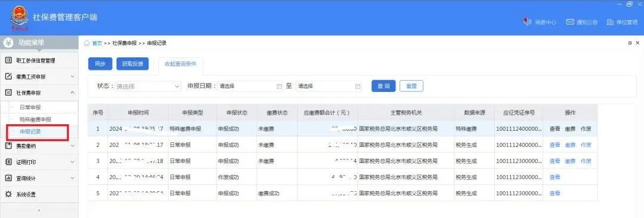Screen dimensions: 644x218
Task: Click the 证明打印 print icon
Action: click(x=8, y=162)
